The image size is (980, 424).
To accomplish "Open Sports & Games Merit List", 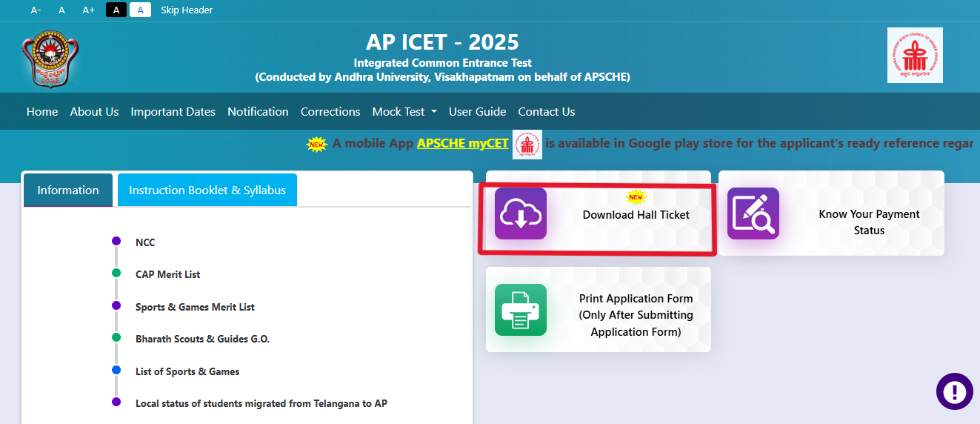I will coord(195,307).
